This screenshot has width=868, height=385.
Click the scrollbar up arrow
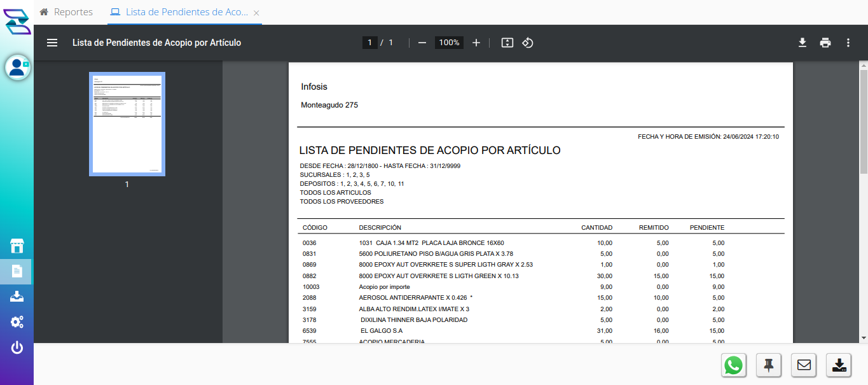coord(864,66)
